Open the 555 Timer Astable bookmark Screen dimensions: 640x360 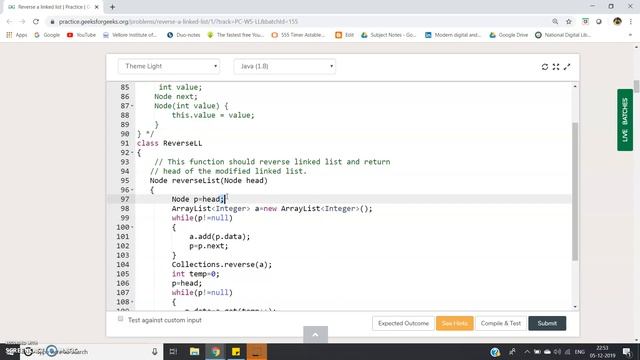pyautogui.click(x=298, y=35)
